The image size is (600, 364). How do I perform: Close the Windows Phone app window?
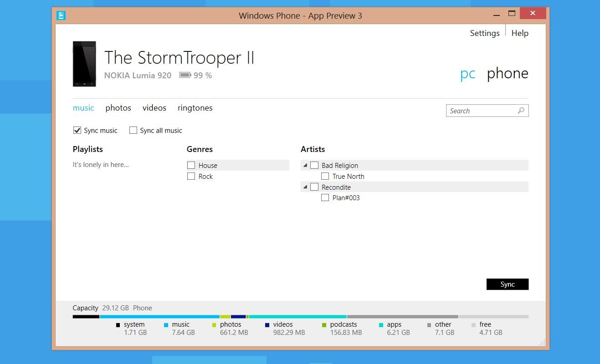pyautogui.click(x=533, y=14)
